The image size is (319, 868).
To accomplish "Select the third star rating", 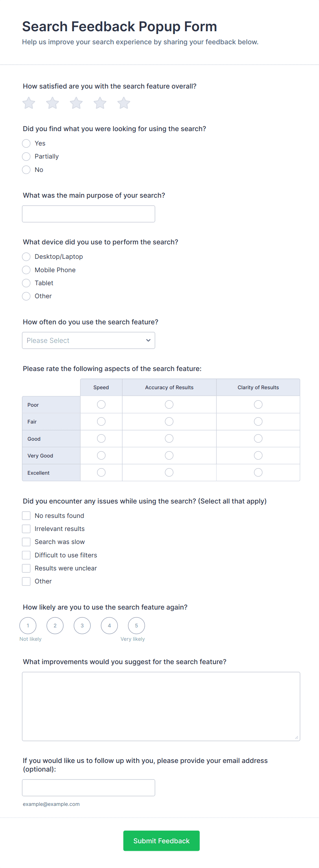I will pyautogui.click(x=76, y=103).
